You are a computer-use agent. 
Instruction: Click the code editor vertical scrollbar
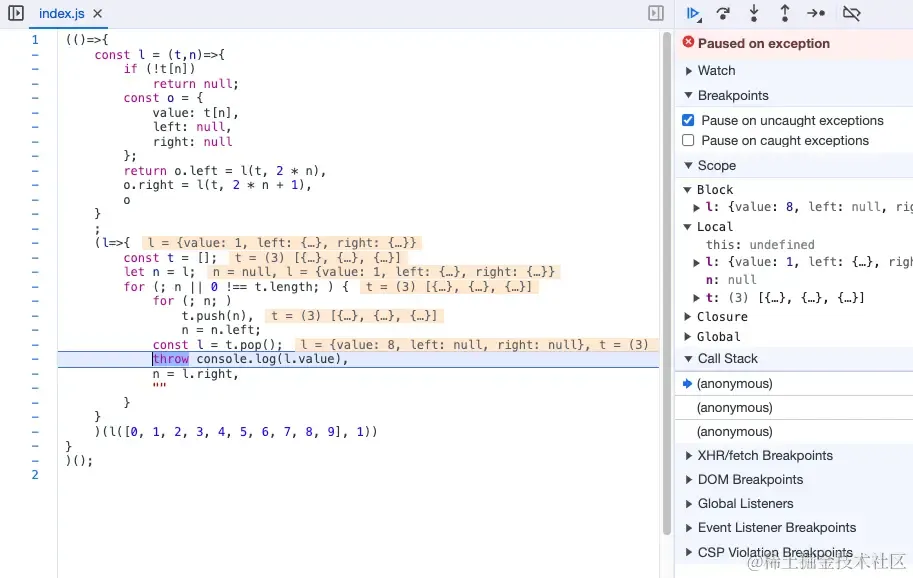pyautogui.click(x=667, y=283)
